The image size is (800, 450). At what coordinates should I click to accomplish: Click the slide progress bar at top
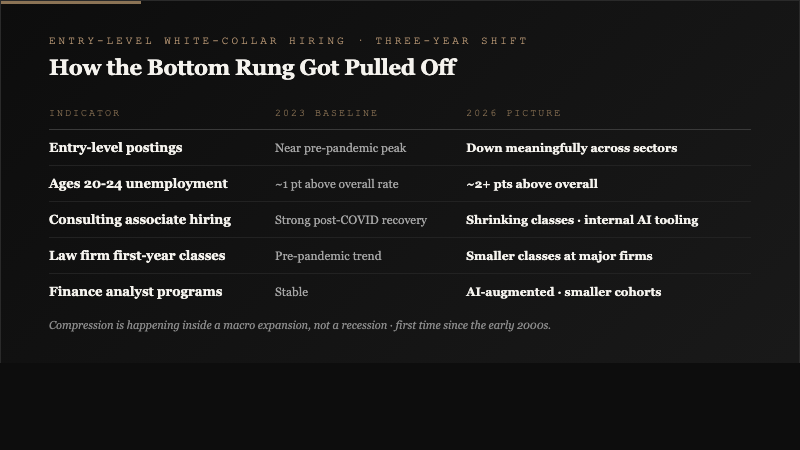(70, 2)
